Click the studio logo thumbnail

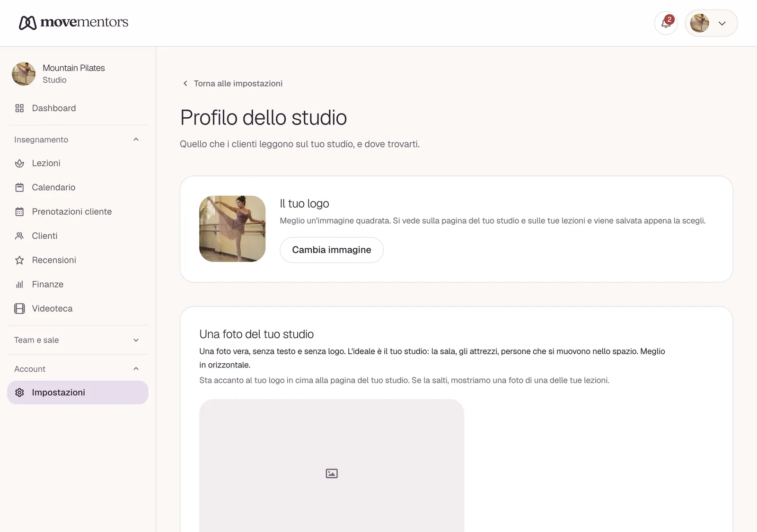(232, 229)
